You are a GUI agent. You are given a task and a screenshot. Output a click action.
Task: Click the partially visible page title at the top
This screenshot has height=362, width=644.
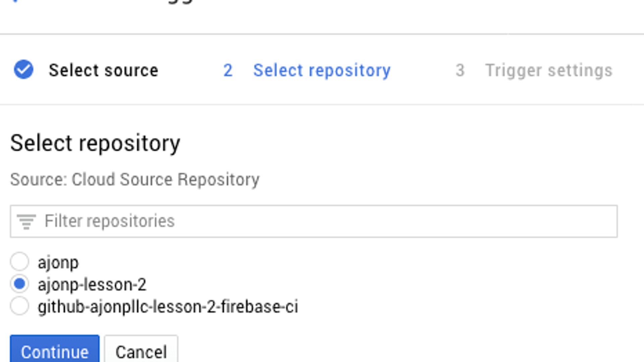(x=181, y=1)
